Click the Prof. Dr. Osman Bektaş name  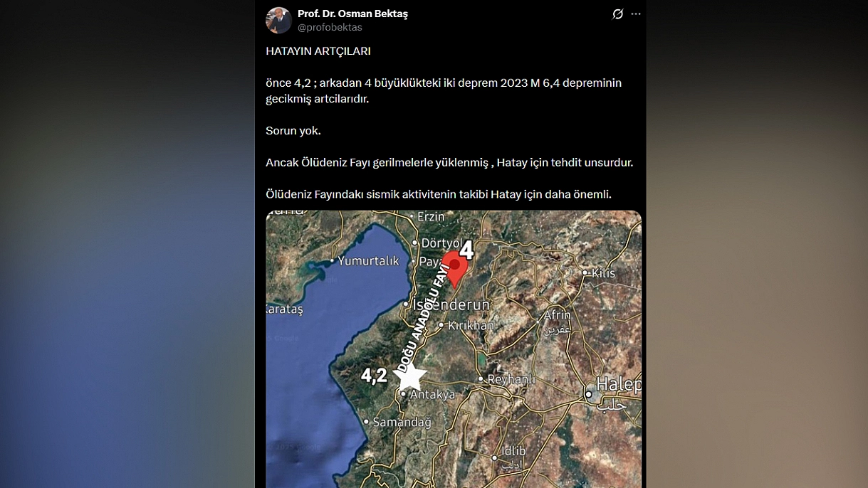(x=352, y=14)
